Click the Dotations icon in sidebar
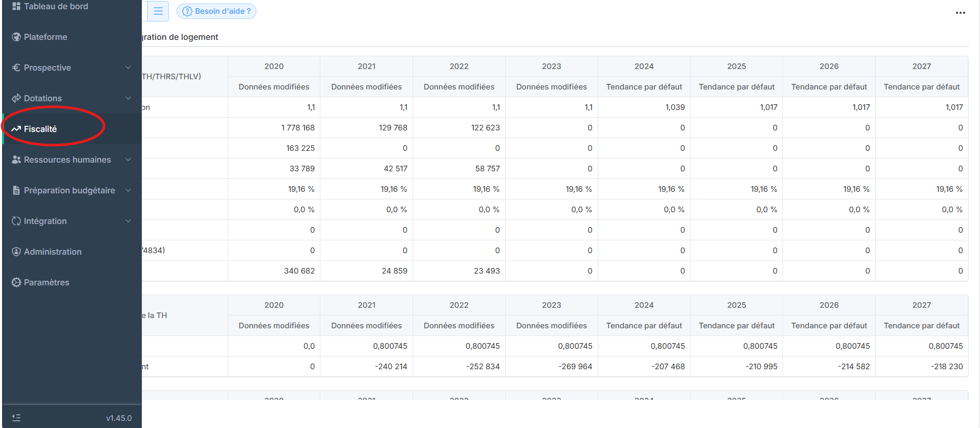The width and height of the screenshot is (980, 428). 16,98
